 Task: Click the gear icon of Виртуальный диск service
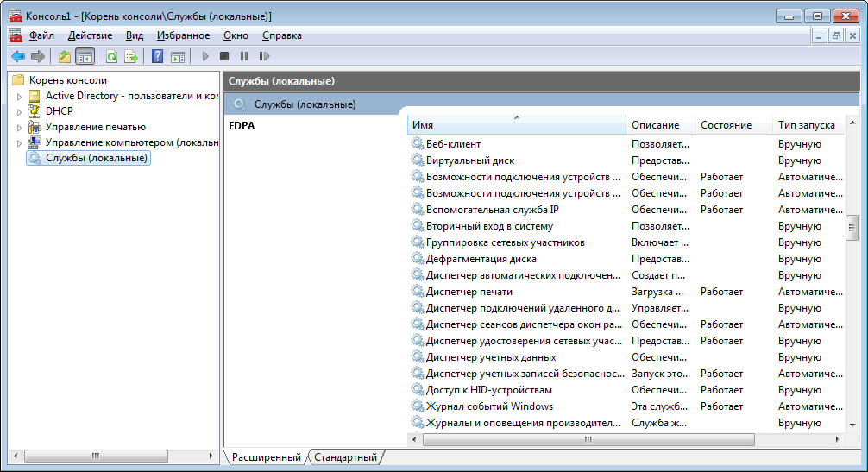(417, 160)
